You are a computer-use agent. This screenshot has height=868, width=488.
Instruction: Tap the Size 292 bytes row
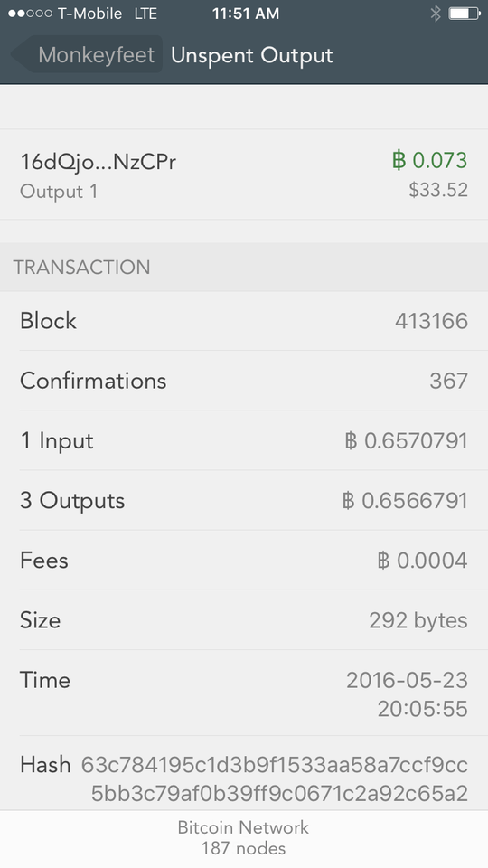pyautogui.click(x=244, y=620)
